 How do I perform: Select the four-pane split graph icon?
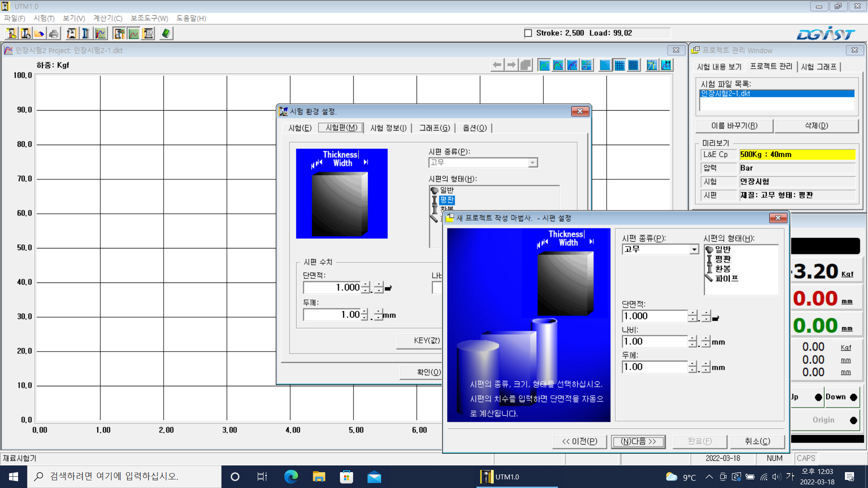[x=586, y=65]
